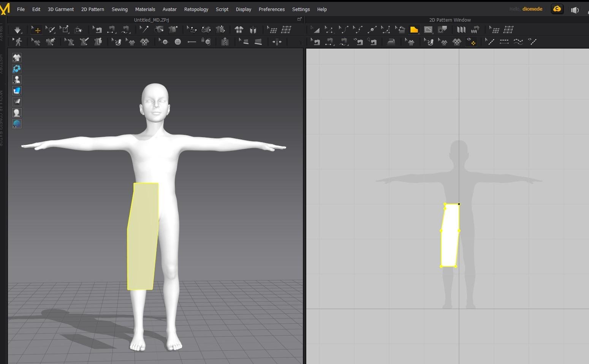Open the Retopology menu

tap(196, 9)
